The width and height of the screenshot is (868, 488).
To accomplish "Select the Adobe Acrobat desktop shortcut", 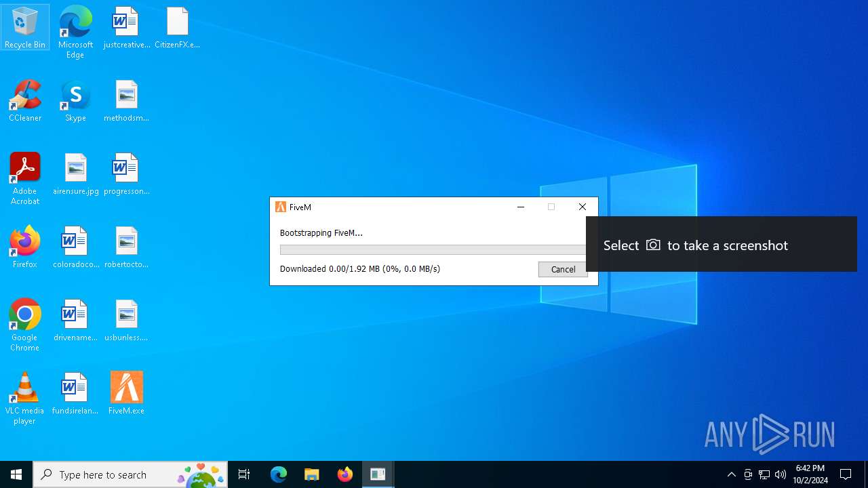I will point(25,179).
